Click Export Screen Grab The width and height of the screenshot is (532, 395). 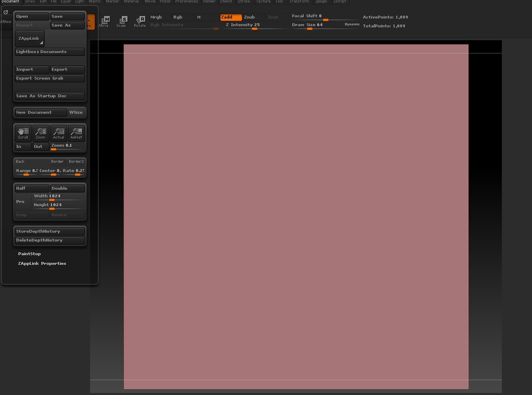[50, 78]
